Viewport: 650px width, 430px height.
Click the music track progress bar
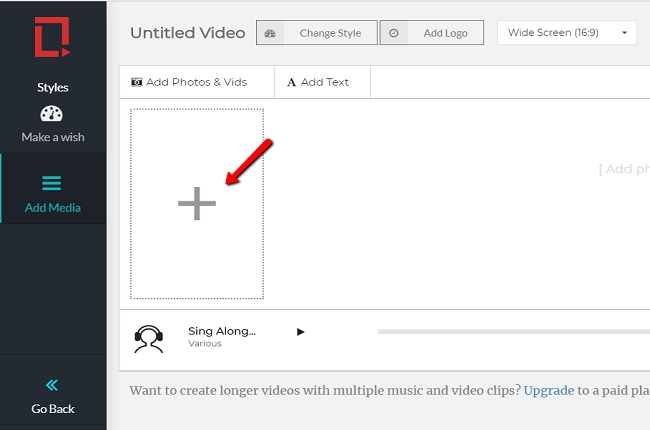click(x=510, y=331)
